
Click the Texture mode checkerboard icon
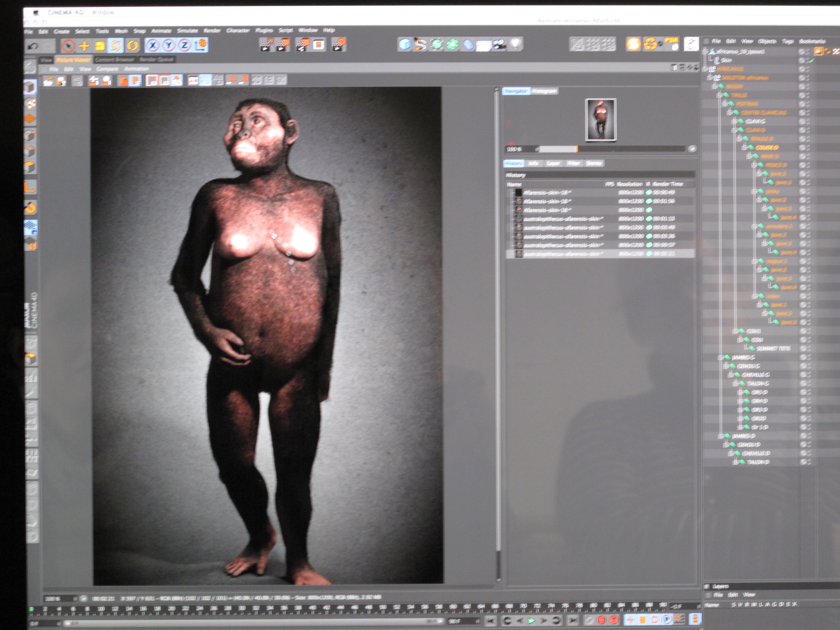30,103
